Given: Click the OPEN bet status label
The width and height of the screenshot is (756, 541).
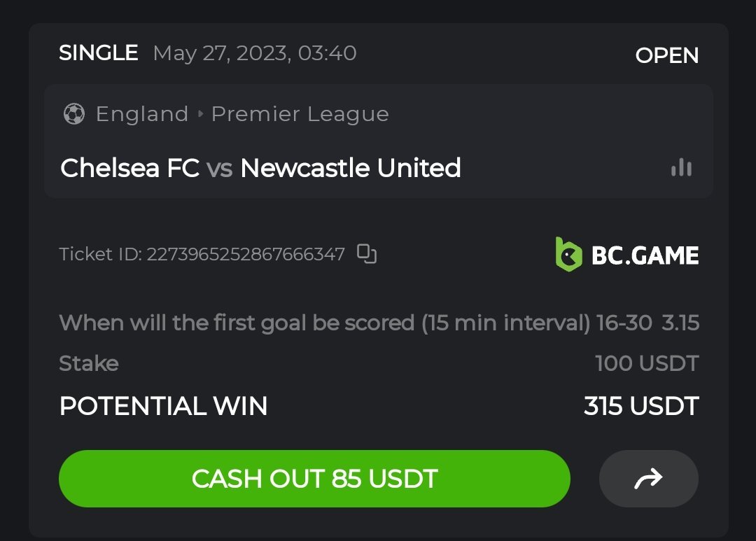Looking at the screenshot, I should click(x=666, y=55).
